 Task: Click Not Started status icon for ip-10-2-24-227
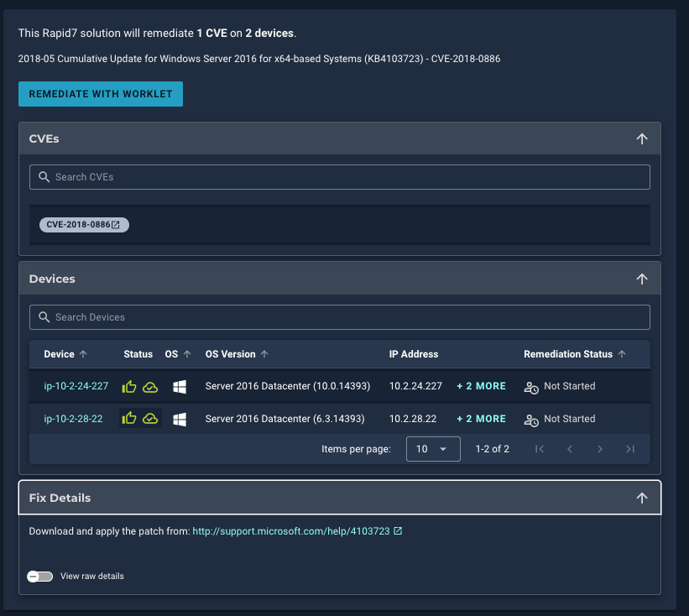531,388
